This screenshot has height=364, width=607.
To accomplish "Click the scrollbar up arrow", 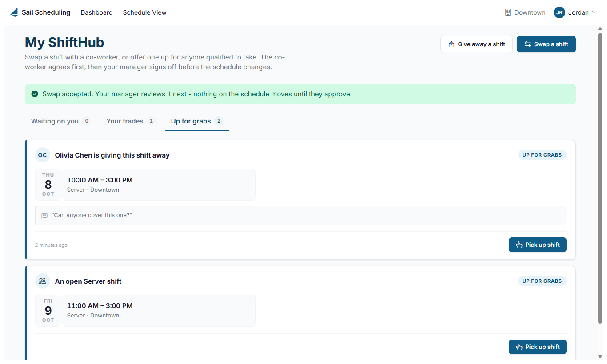I will [600, 29].
